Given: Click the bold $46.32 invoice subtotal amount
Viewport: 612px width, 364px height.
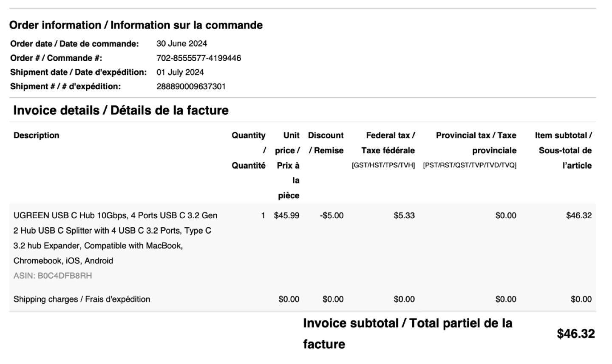Looking at the screenshot, I should point(575,334).
